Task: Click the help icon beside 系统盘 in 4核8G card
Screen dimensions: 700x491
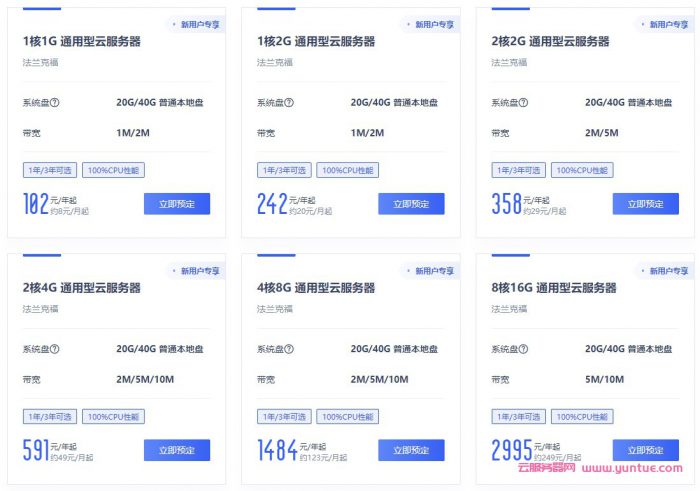Action: [x=289, y=349]
